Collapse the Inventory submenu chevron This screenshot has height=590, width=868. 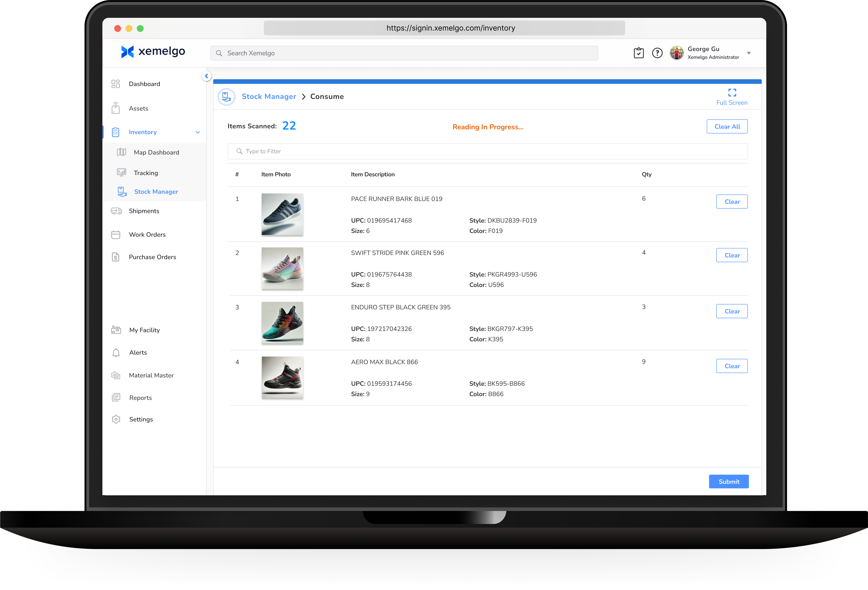pyautogui.click(x=198, y=132)
